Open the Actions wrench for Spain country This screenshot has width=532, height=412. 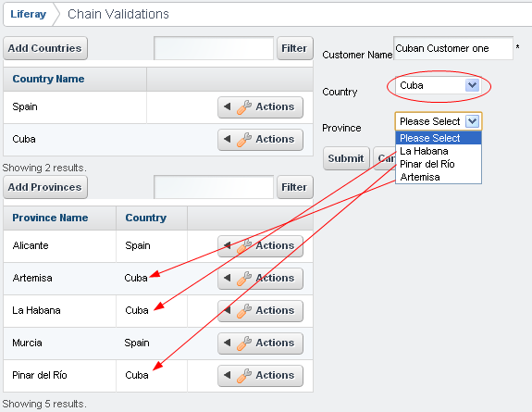click(260, 107)
